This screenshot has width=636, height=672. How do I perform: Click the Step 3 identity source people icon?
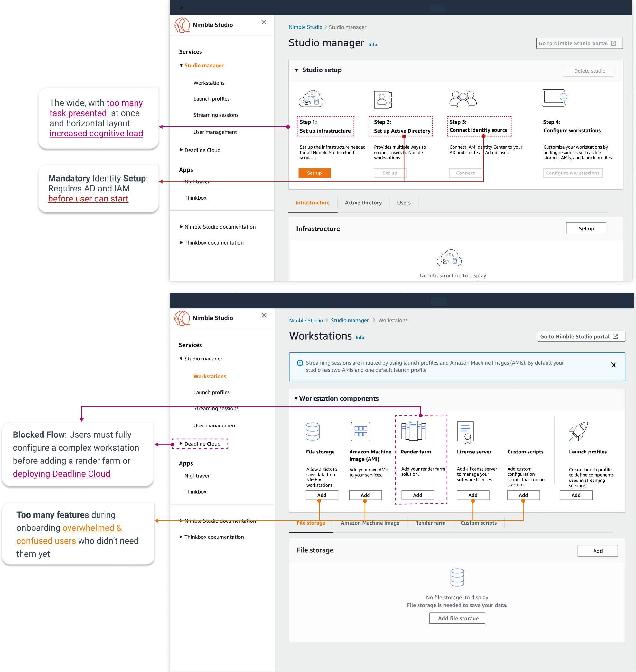point(463,99)
